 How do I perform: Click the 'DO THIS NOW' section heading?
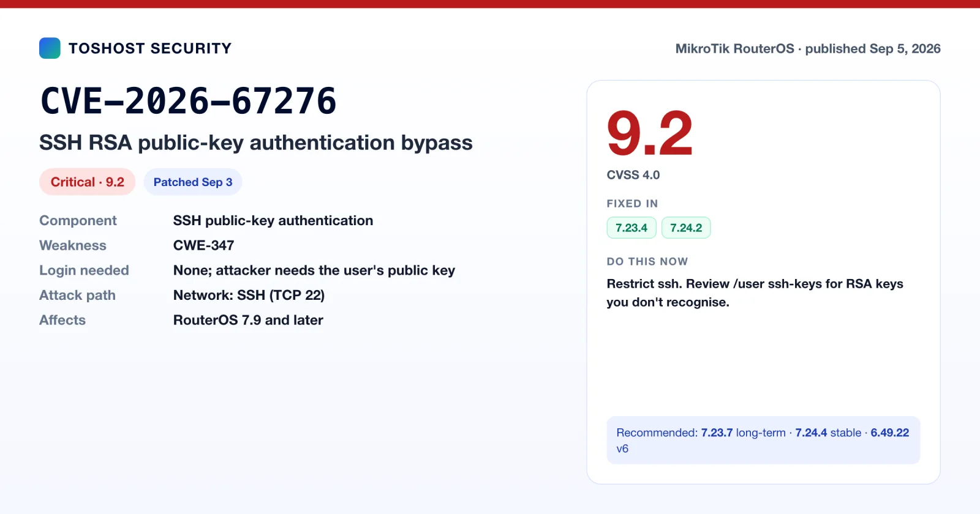coord(647,262)
